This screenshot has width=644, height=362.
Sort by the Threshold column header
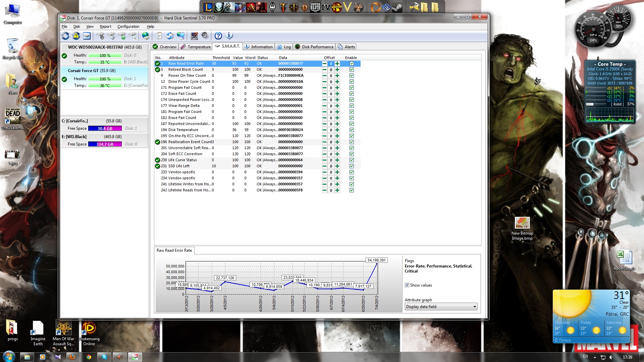[221, 58]
